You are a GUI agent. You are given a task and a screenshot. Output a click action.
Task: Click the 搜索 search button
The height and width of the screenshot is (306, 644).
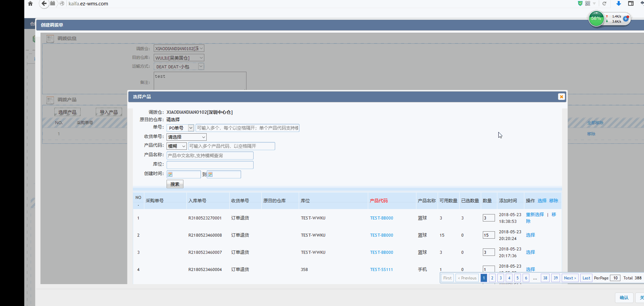point(175,184)
